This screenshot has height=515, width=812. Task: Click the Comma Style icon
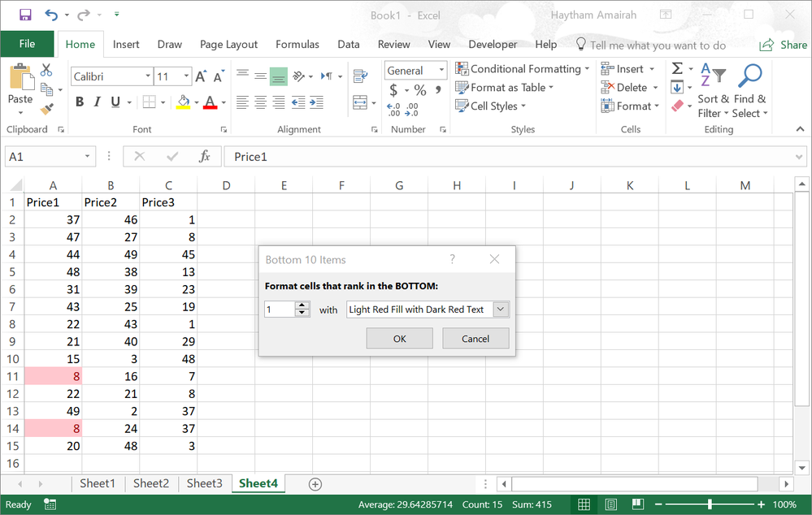click(438, 90)
